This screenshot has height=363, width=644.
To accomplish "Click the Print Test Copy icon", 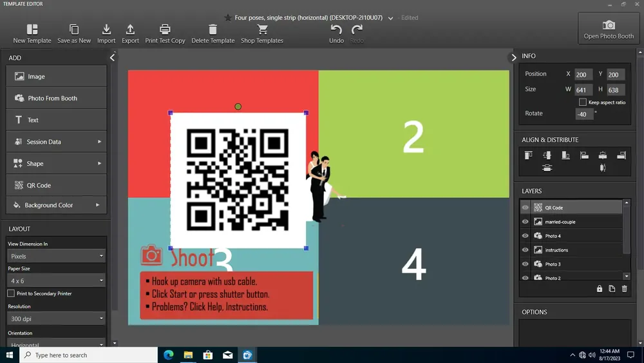I will tap(165, 29).
